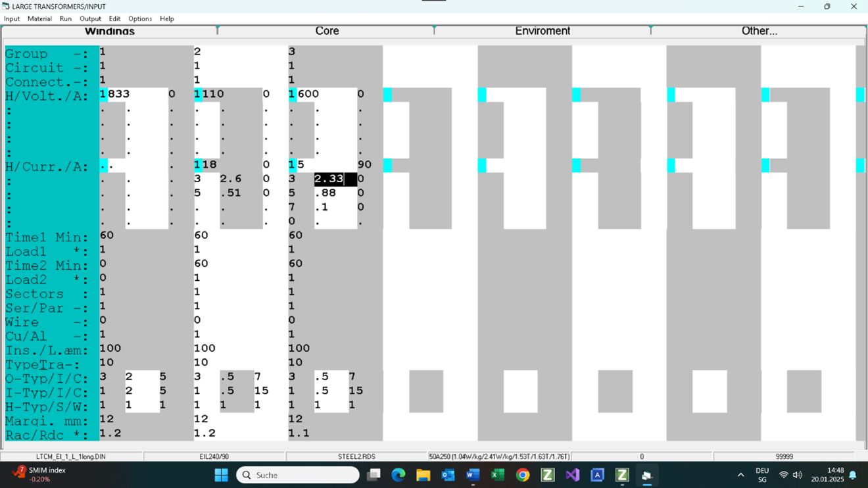The width and height of the screenshot is (868, 488).
Task: Open the Edit menu
Action: (x=114, y=19)
